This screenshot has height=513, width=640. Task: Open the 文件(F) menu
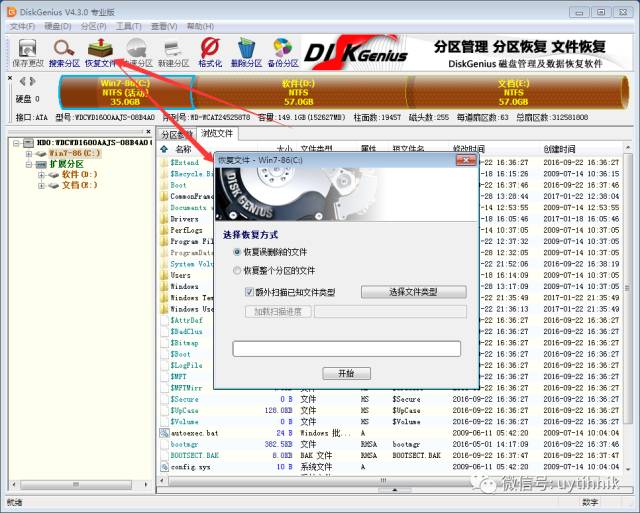click(x=22, y=27)
